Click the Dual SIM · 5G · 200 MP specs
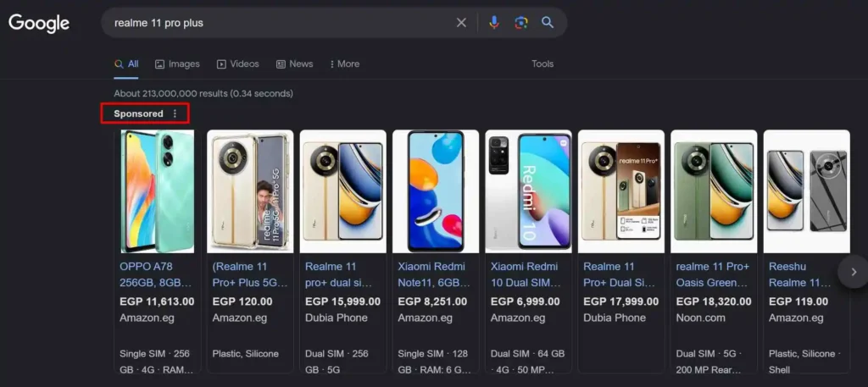Image resolution: width=868 pixels, height=387 pixels. tap(708, 362)
